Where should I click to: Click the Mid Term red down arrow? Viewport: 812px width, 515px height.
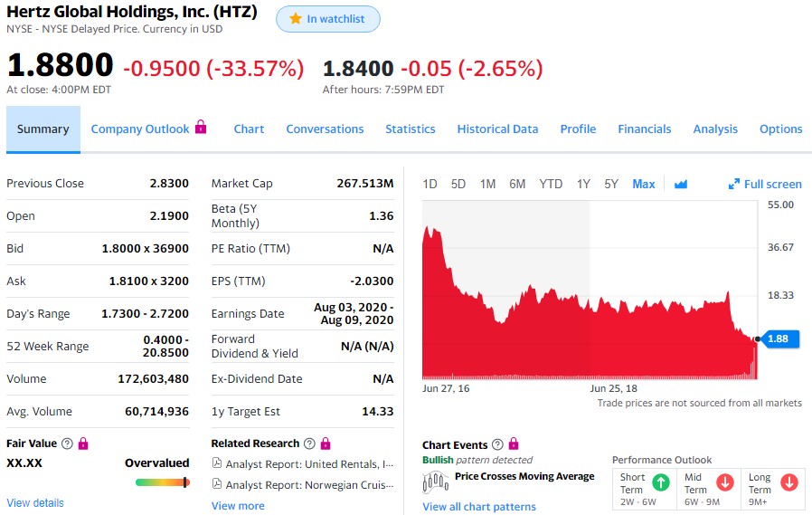(x=725, y=482)
